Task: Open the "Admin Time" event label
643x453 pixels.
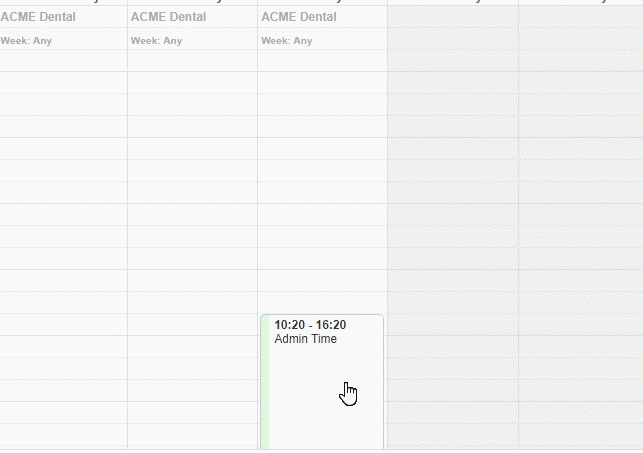Action: click(306, 339)
